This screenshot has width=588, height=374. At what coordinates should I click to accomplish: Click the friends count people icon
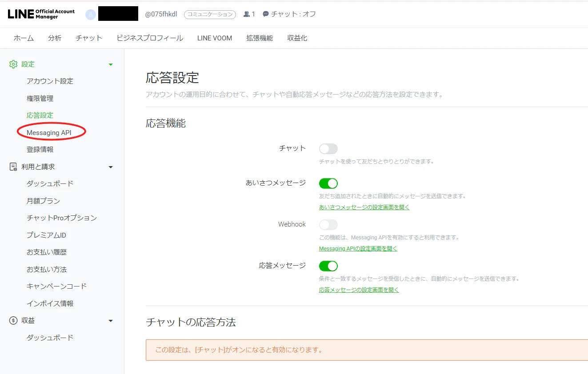tap(247, 14)
